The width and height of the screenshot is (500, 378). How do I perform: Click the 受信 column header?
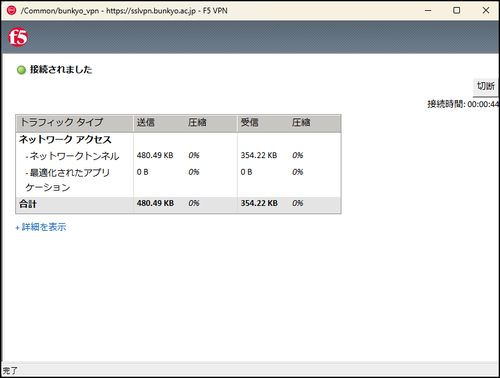pyautogui.click(x=249, y=122)
